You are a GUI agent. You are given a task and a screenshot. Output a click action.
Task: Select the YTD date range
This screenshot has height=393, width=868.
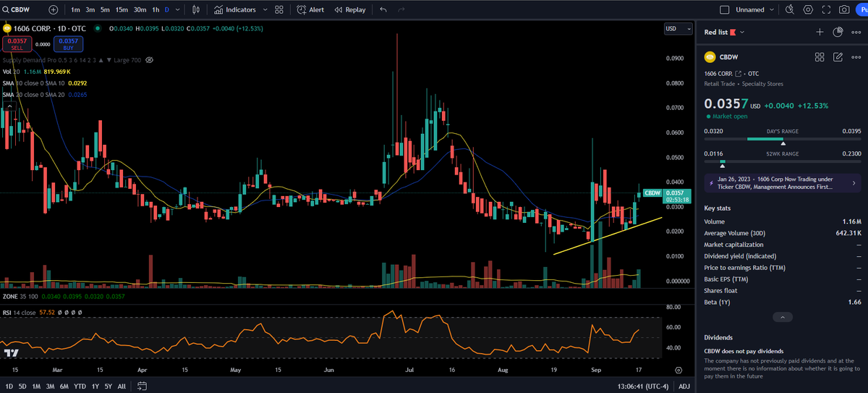point(80,386)
